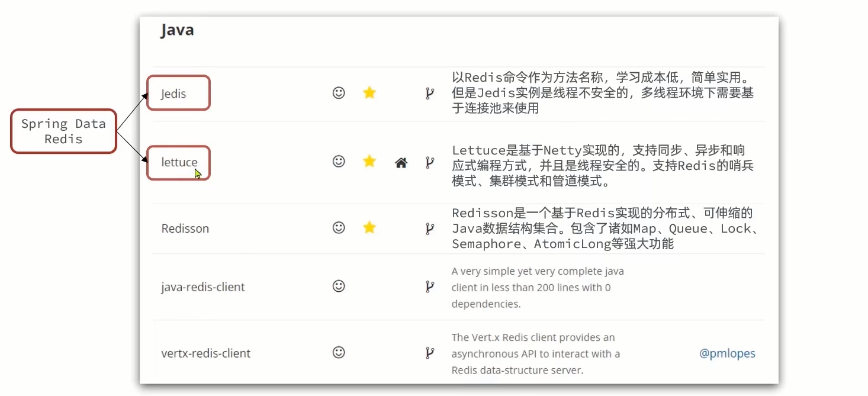Click the Spring Data Redis label box

[63, 131]
